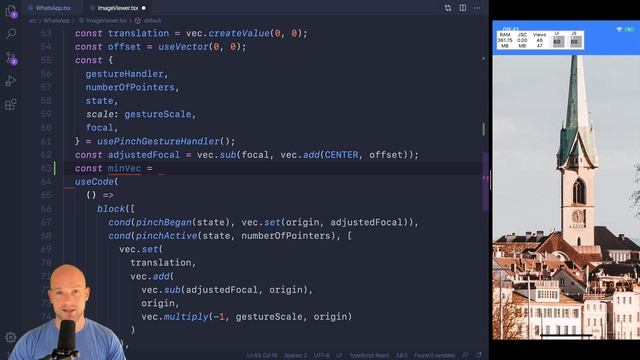This screenshot has height=360, width=640.
Task: Open the Extensions view
Action: click(11, 104)
